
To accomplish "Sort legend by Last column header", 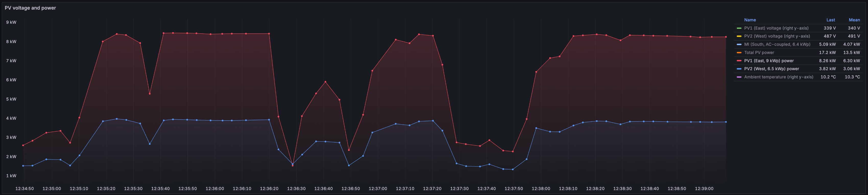I will [830, 20].
